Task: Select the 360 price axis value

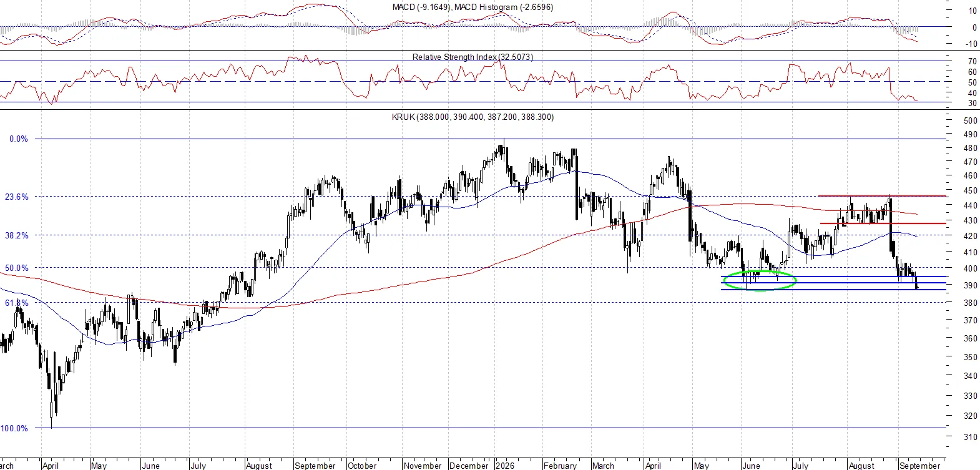Action: point(971,338)
